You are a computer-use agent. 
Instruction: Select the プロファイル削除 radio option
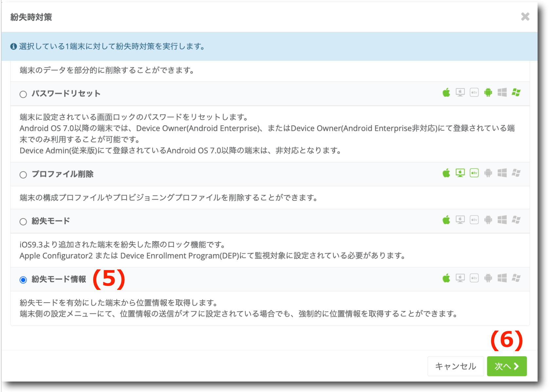click(23, 175)
